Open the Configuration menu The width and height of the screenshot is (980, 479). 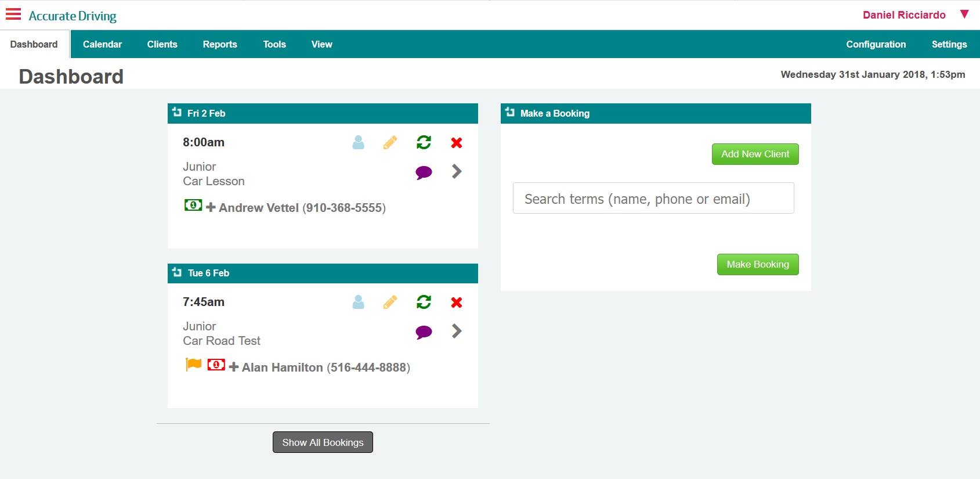pyautogui.click(x=876, y=44)
